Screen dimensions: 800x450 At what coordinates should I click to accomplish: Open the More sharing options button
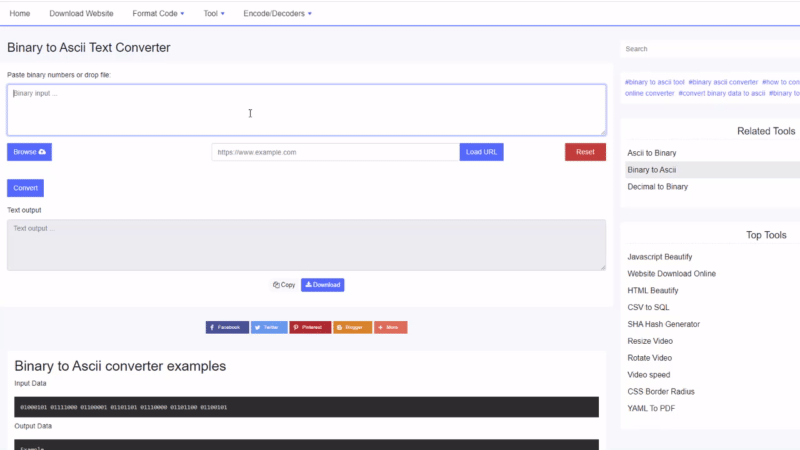(390, 327)
